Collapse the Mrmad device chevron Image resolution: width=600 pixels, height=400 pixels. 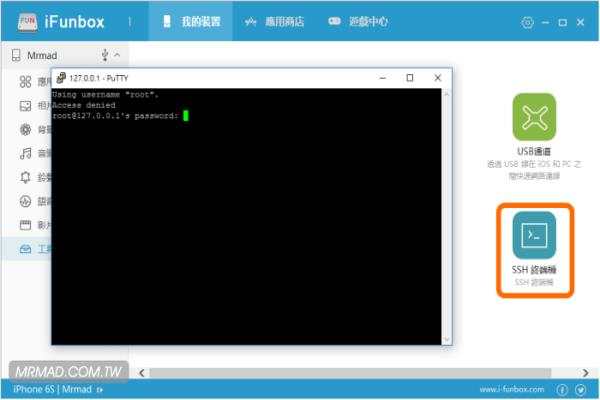117,56
